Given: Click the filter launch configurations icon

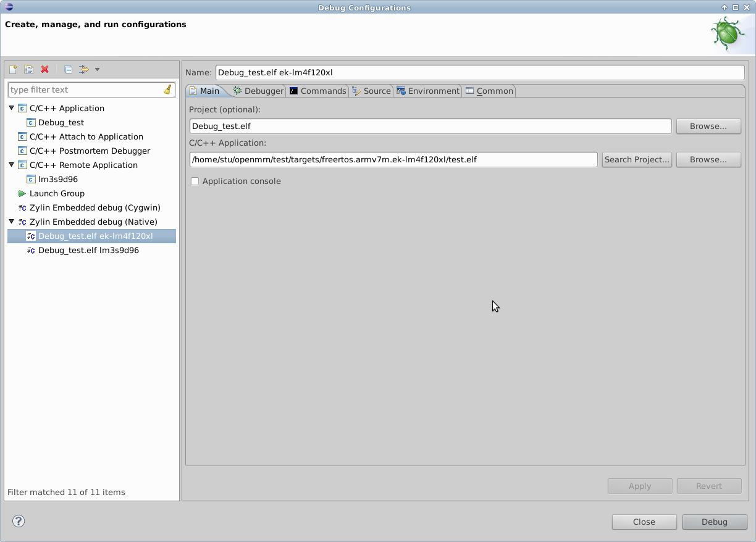Looking at the screenshot, I should [x=84, y=70].
